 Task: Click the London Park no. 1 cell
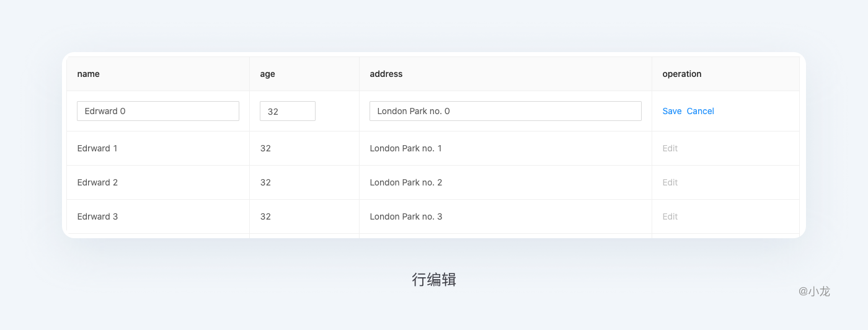(x=505, y=148)
